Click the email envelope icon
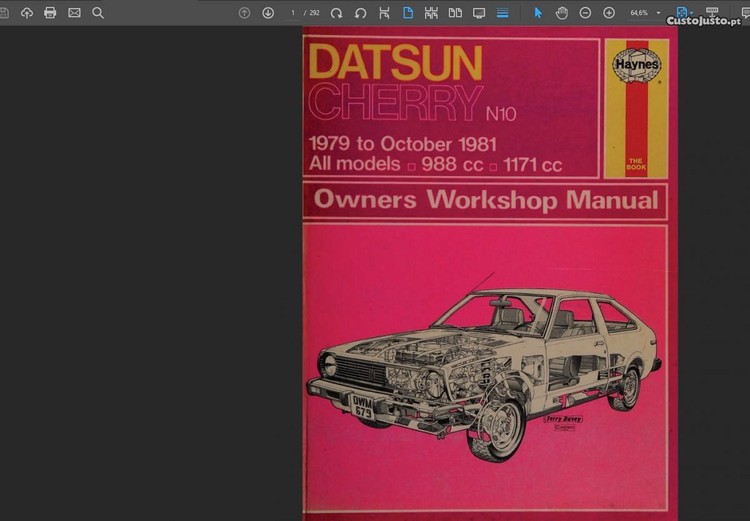750x521 pixels. (x=74, y=13)
